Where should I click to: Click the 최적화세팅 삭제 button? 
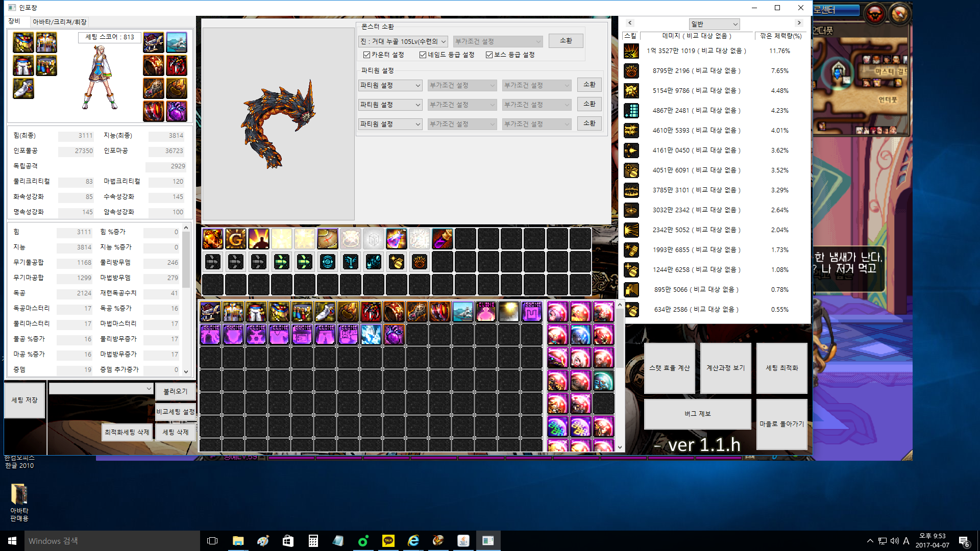tap(127, 432)
